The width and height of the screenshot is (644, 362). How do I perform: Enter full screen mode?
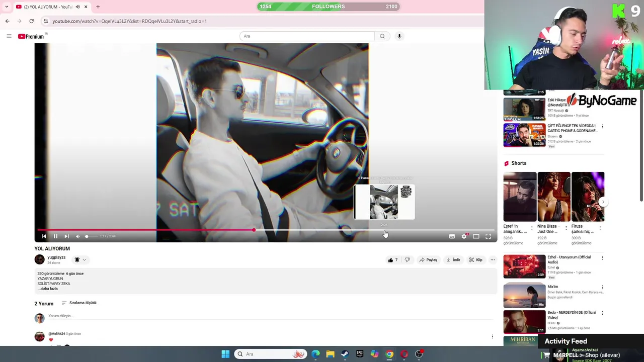(488, 236)
